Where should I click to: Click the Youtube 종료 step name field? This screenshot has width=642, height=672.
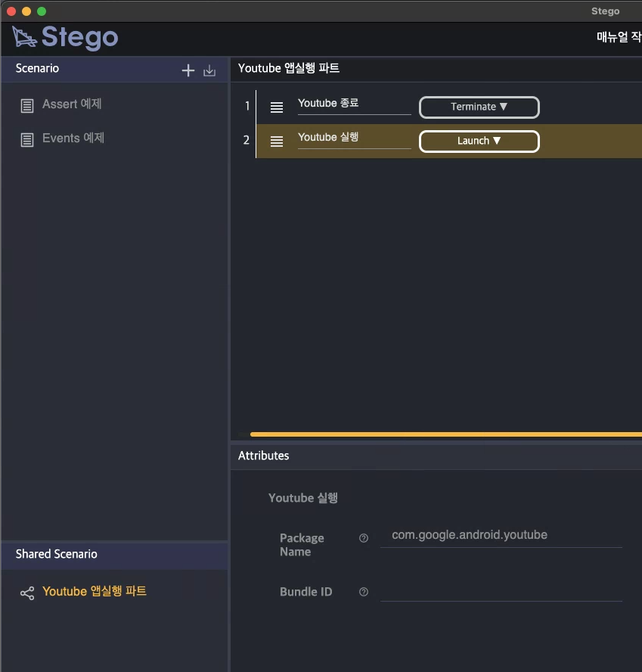(x=354, y=104)
